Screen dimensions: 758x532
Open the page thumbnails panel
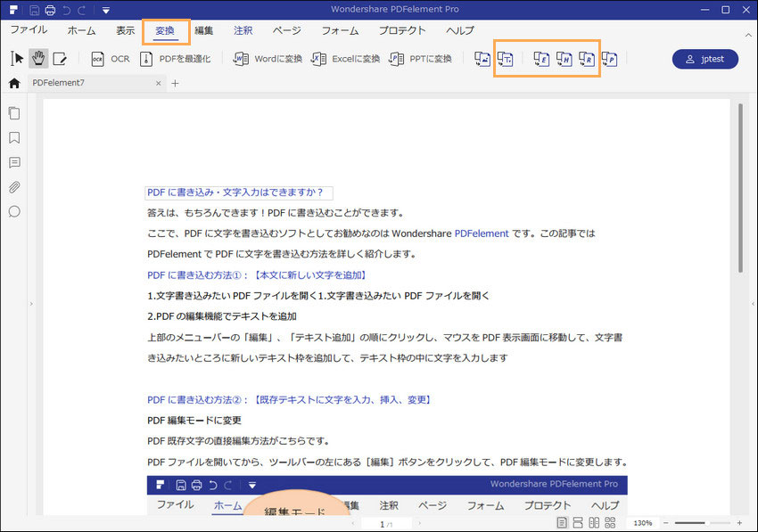click(x=14, y=113)
